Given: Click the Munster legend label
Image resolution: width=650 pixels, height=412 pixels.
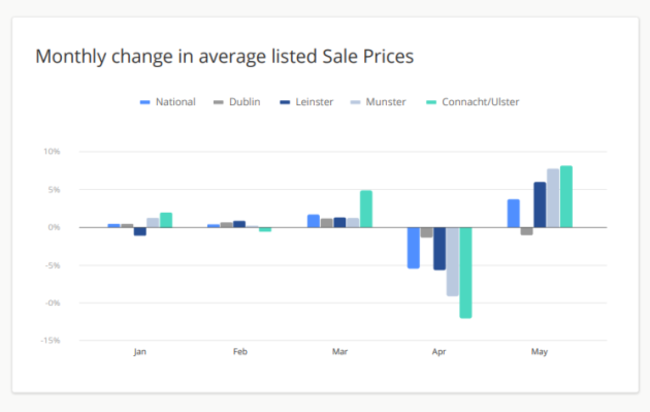Looking at the screenshot, I should click(386, 102).
